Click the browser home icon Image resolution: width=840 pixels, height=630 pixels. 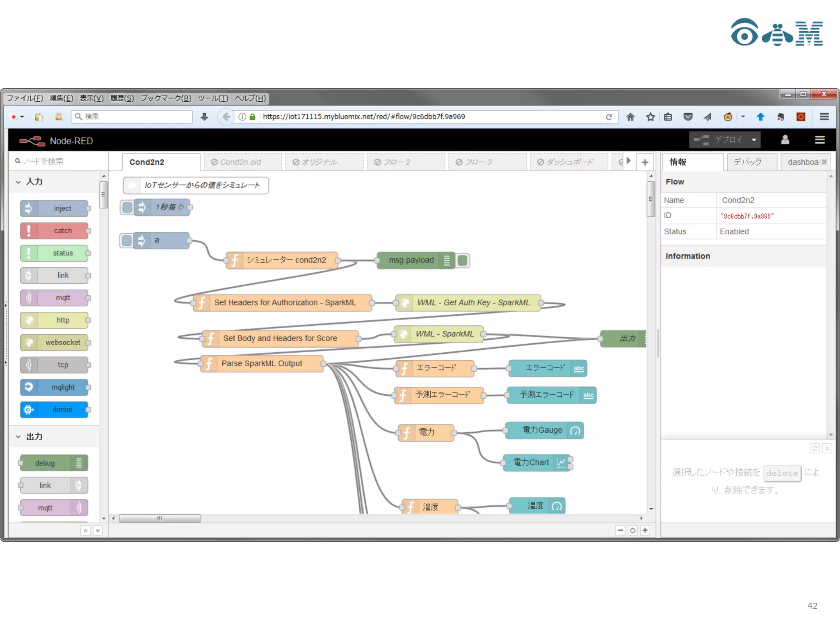(x=630, y=117)
